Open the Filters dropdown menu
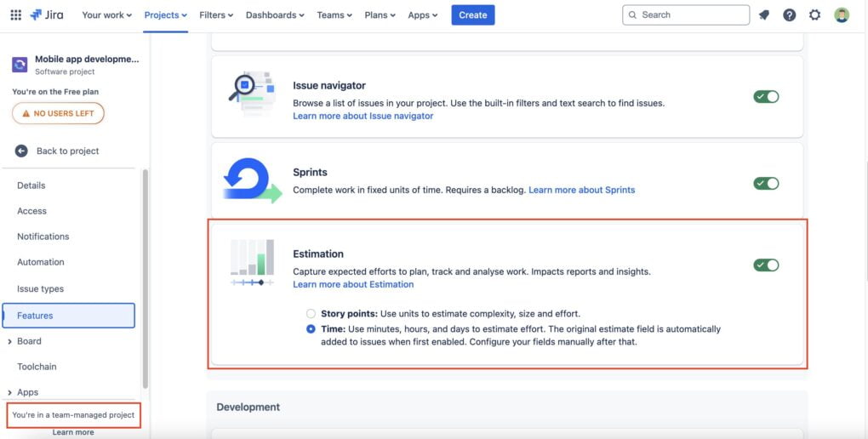 point(216,15)
